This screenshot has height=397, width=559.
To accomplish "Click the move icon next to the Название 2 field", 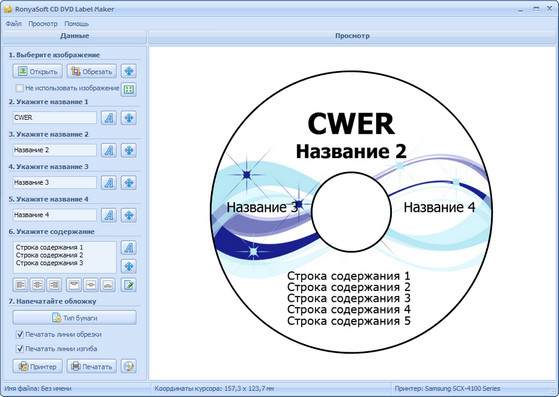I will point(129,150).
